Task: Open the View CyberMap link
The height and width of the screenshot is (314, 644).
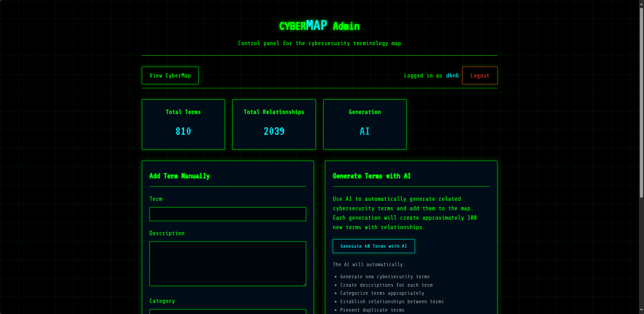Action: click(170, 75)
